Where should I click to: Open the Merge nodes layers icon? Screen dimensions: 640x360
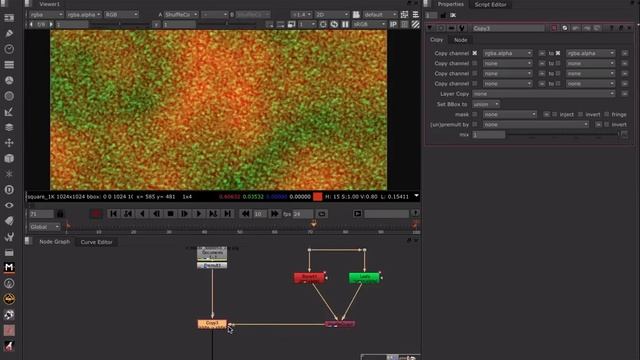[9, 127]
